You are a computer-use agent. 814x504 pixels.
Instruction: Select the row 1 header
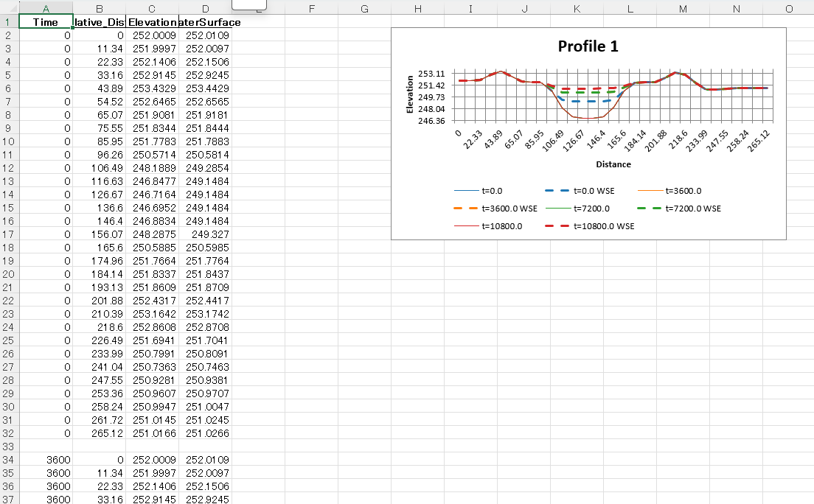[x=9, y=22]
